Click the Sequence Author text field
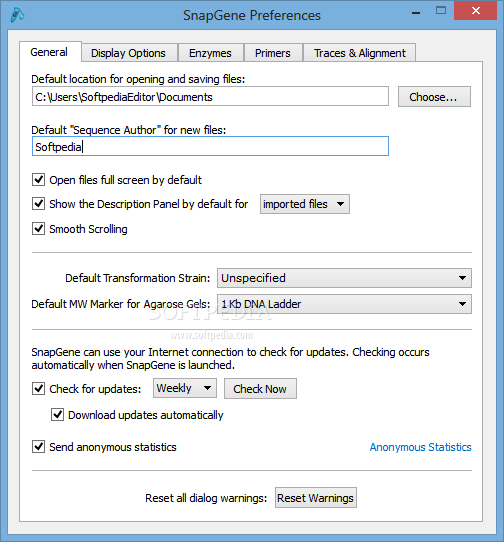 tap(210, 147)
